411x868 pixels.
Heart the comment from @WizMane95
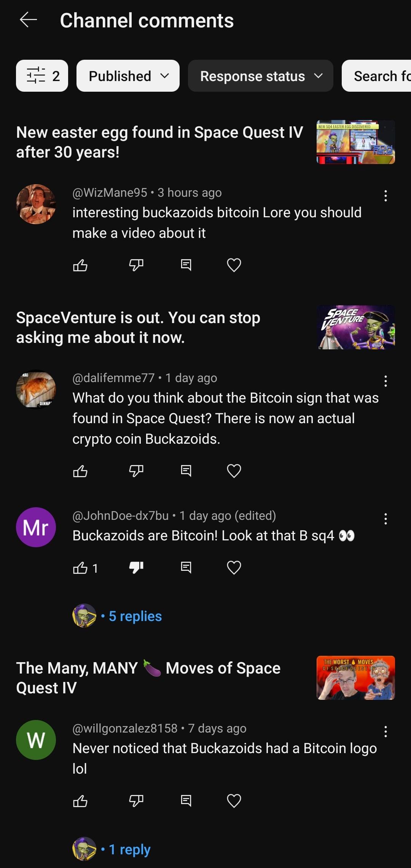[x=234, y=265]
